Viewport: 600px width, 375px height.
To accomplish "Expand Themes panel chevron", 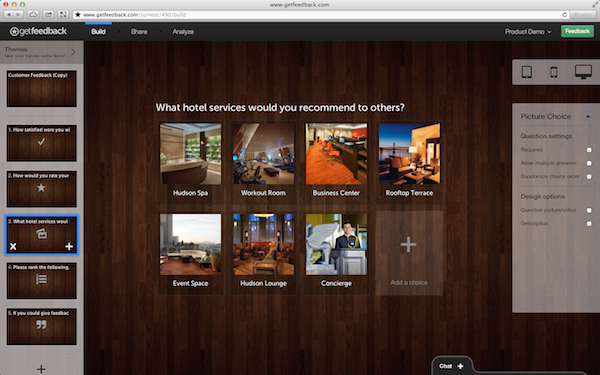I will point(73,52).
